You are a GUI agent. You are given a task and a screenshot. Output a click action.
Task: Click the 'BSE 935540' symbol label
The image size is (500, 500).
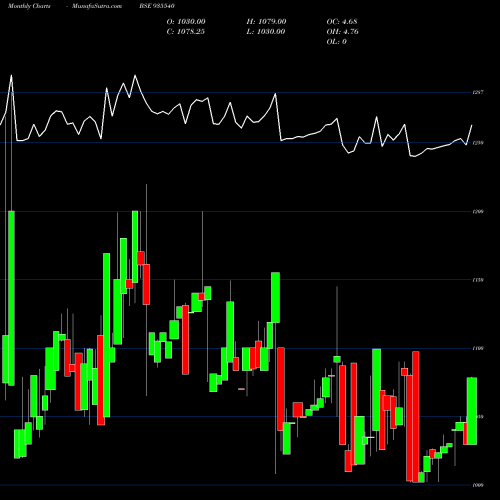click(x=157, y=6)
